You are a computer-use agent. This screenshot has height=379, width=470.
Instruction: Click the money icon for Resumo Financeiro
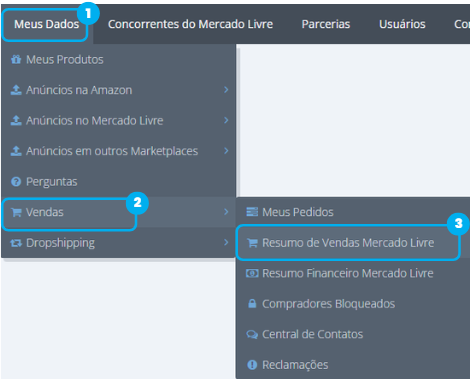point(252,273)
